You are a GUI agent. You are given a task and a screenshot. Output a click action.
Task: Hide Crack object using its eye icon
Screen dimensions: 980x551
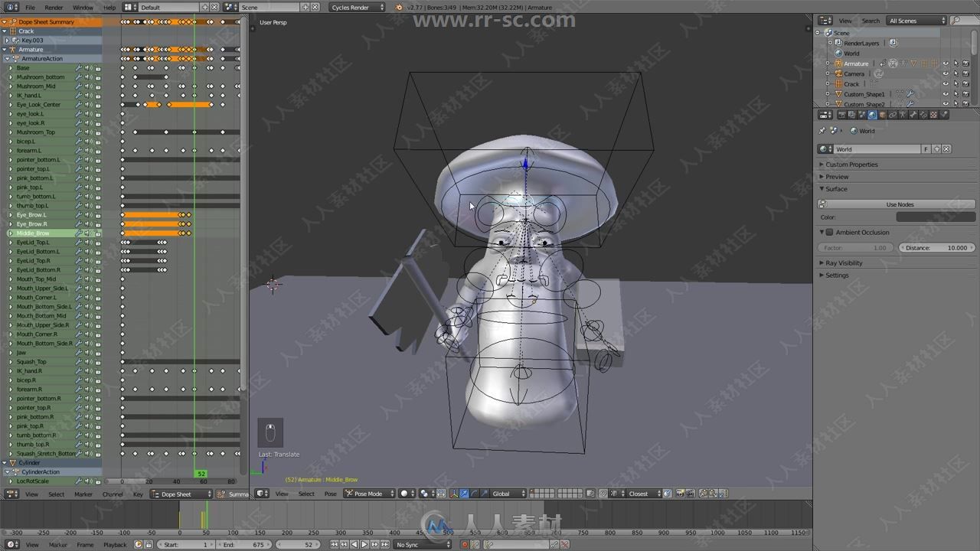(x=946, y=83)
